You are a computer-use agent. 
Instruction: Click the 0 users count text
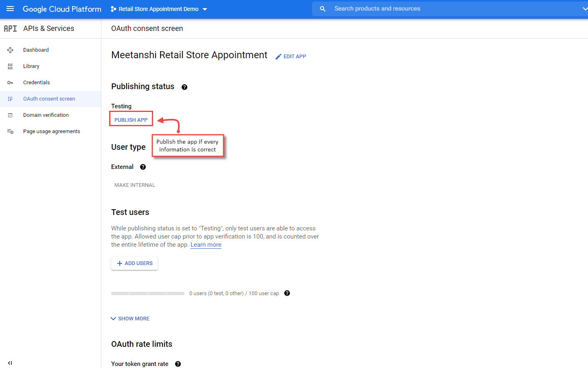coord(234,294)
